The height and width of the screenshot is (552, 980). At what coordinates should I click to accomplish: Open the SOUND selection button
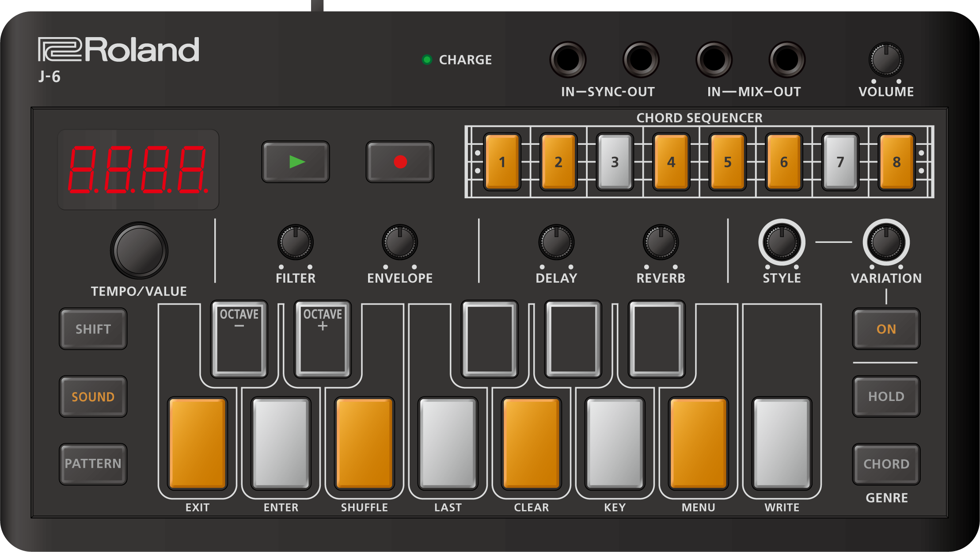[93, 397]
